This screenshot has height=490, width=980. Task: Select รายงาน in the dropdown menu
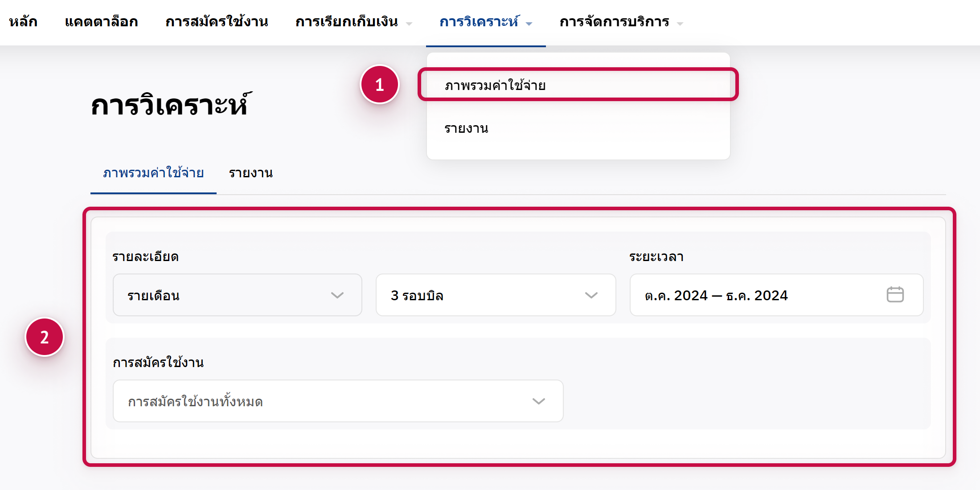466,128
